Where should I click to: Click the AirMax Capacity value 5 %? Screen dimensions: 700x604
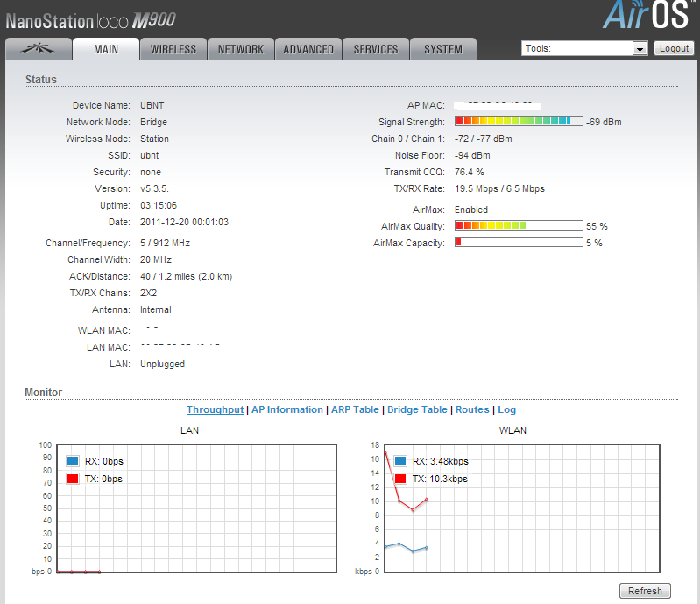pyautogui.click(x=594, y=243)
